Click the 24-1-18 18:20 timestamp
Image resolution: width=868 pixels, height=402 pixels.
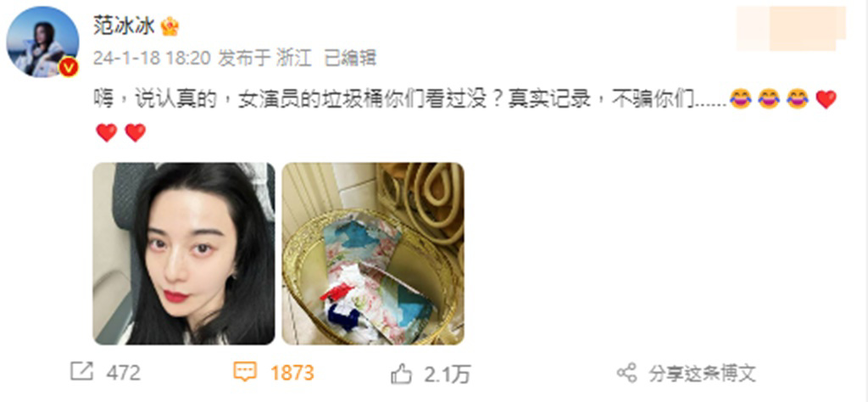click(153, 59)
